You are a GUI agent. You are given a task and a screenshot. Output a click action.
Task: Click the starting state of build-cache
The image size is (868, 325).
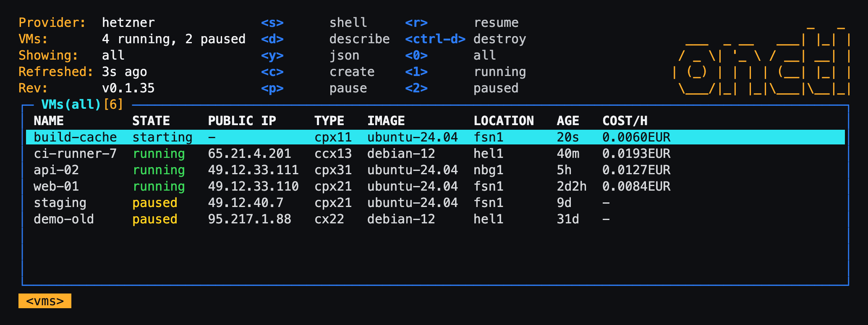[162, 137]
